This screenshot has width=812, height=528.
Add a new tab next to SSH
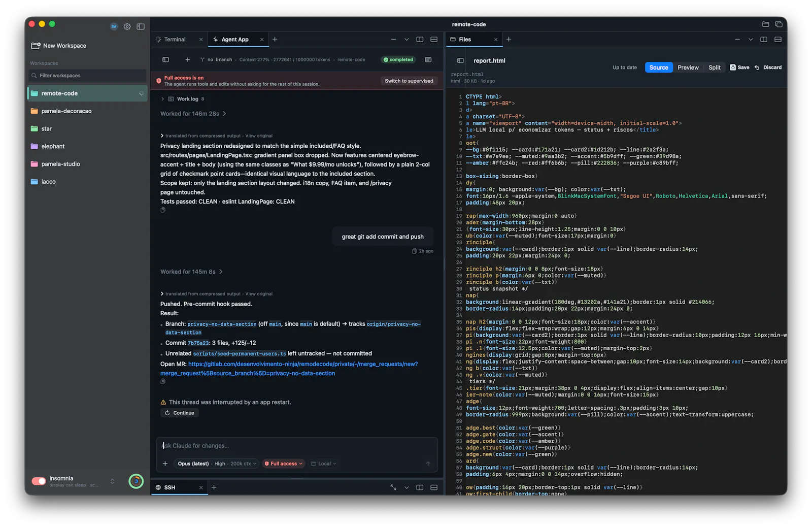point(214,487)
